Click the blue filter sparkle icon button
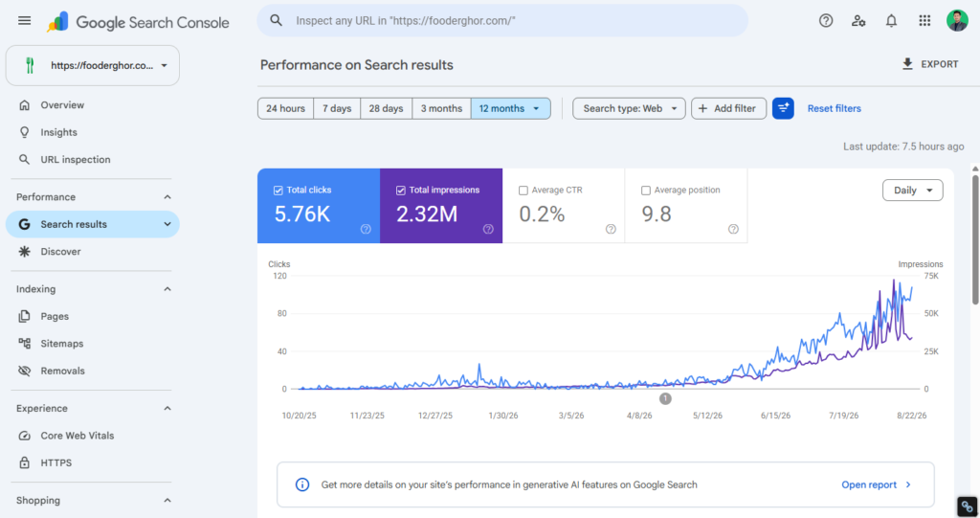 pyautogui.click(x=783, y=108)
